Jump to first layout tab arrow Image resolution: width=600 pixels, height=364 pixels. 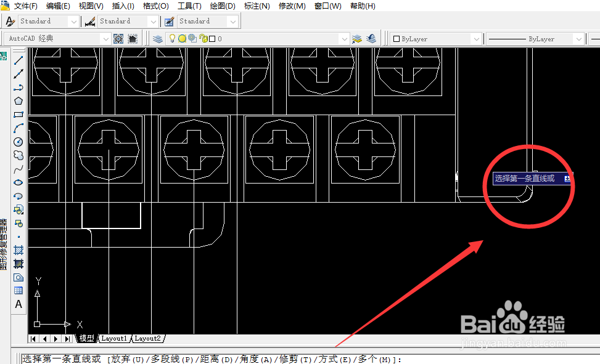tap(33, 339)
